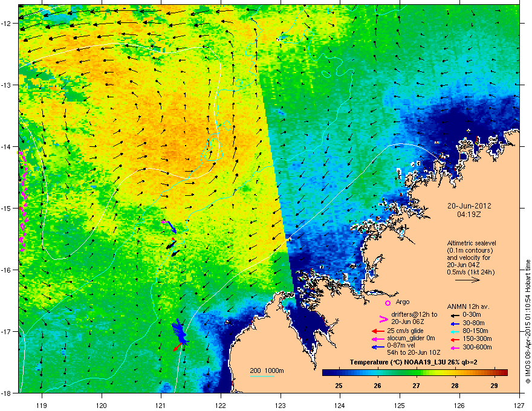This screenshot has height=411, width=532.
Task: Click the colorbar tick label 25
Action: (x=339, y=386)
